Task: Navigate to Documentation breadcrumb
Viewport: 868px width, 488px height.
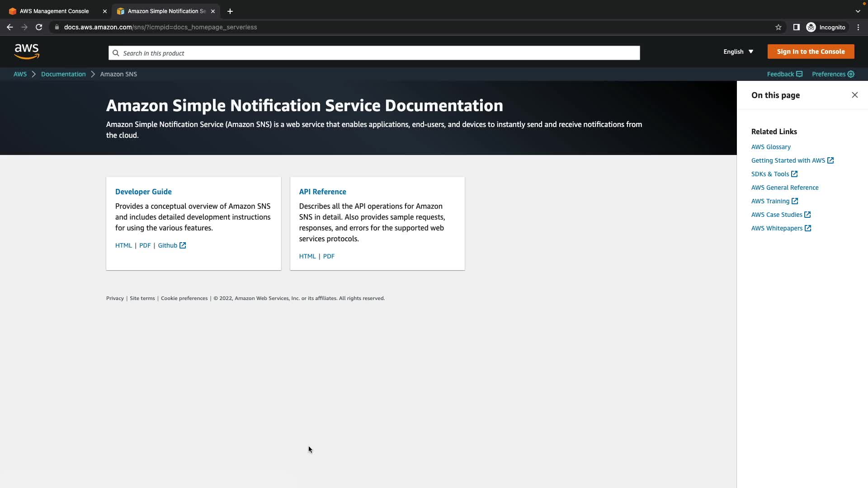Action: tap(63, 74)
